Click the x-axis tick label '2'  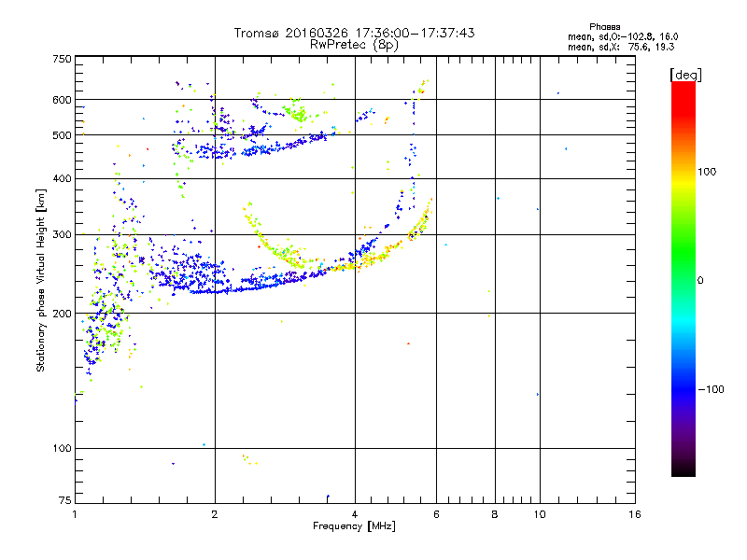coord(215,514)
